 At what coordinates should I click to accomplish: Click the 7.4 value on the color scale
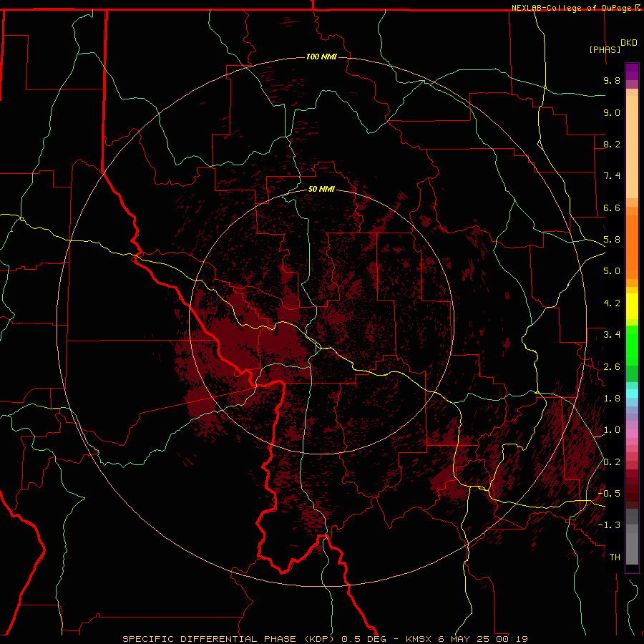[x=612, y=176]
